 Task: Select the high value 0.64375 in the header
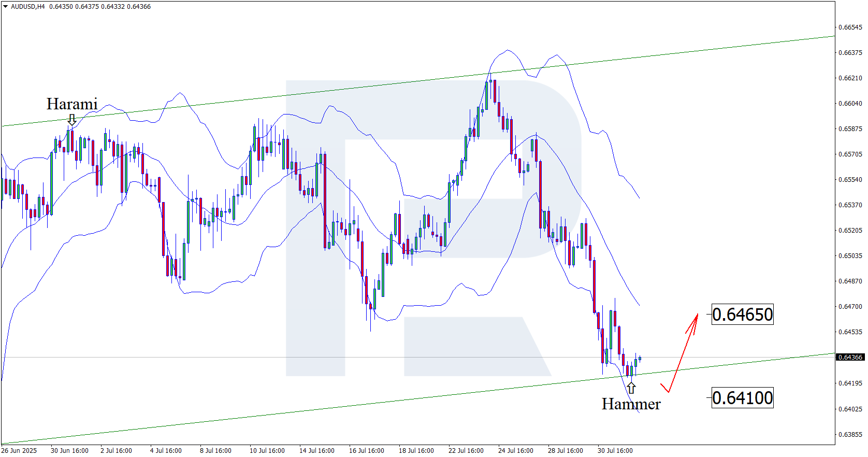(86, 7)
